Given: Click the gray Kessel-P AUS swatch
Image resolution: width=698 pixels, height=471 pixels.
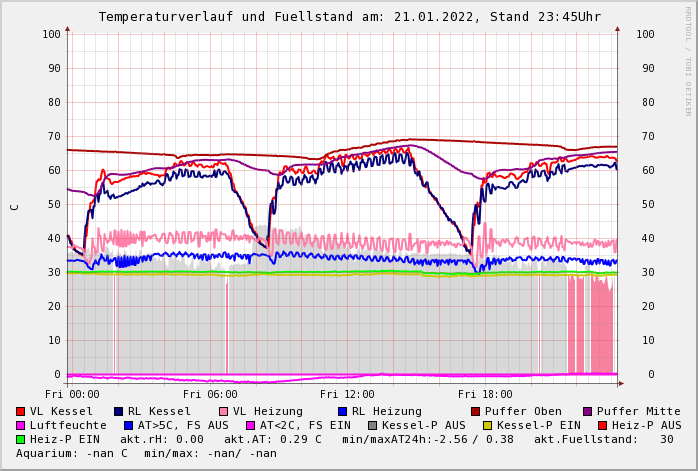Looking at the screenshot, I should [373, 425].
